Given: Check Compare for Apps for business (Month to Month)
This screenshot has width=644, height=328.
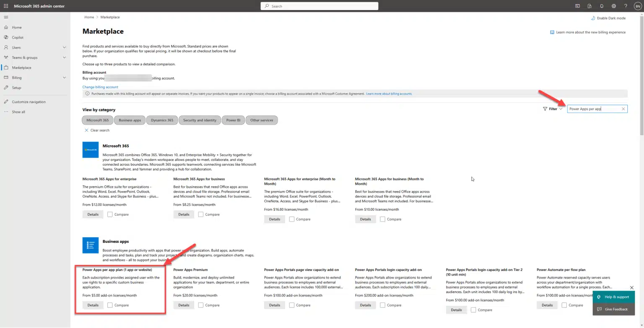Looking at the screenshot, I should [382, 219].
